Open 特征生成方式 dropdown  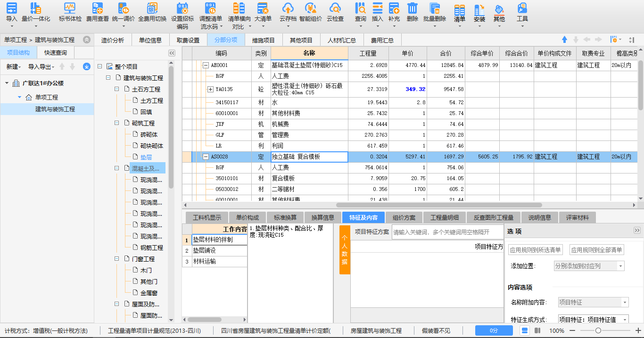[x=594, y=320]
